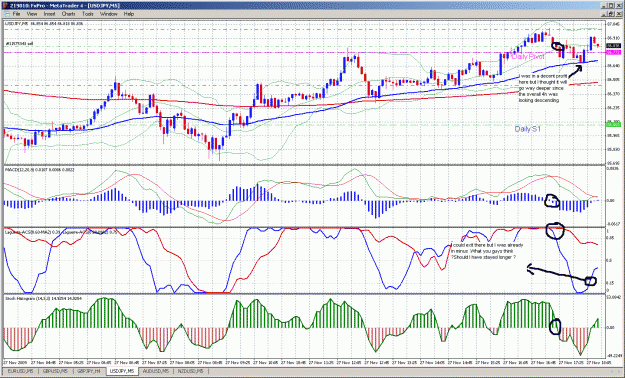
Task: Click the chart window icon beside File menu
Action: [x=6, y=14]
